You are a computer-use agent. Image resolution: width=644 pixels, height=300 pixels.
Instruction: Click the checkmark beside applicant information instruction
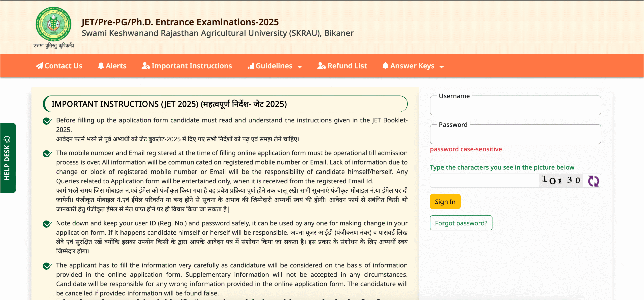click(47, 266)
